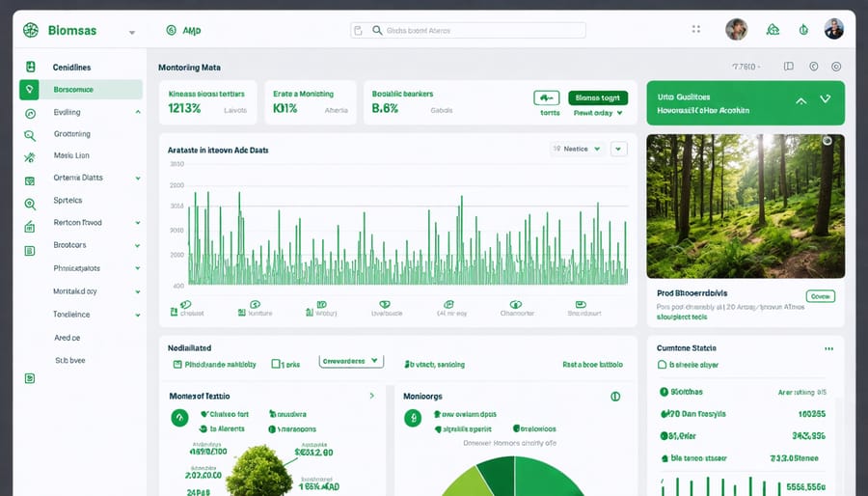The width and height of the screenshot is (868, 496).
Task: Click the house icon in header
Action: pos(773,29)
